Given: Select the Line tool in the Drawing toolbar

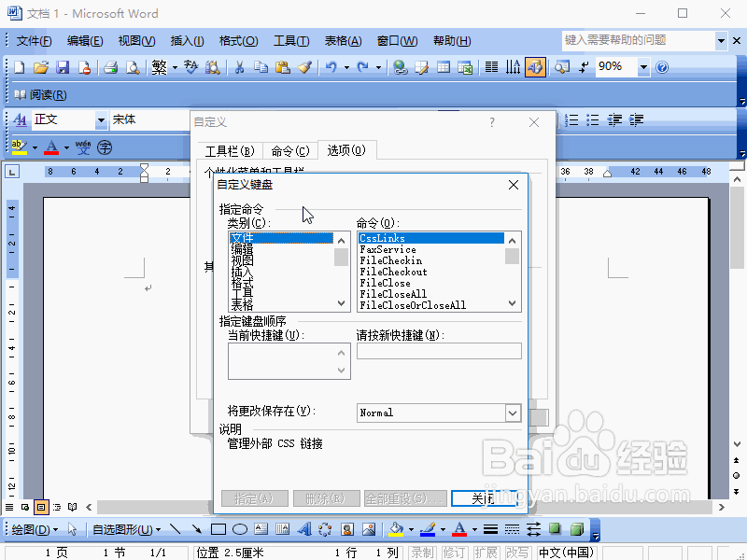Looking at the screenshot, I should click(x=175, y=529).
